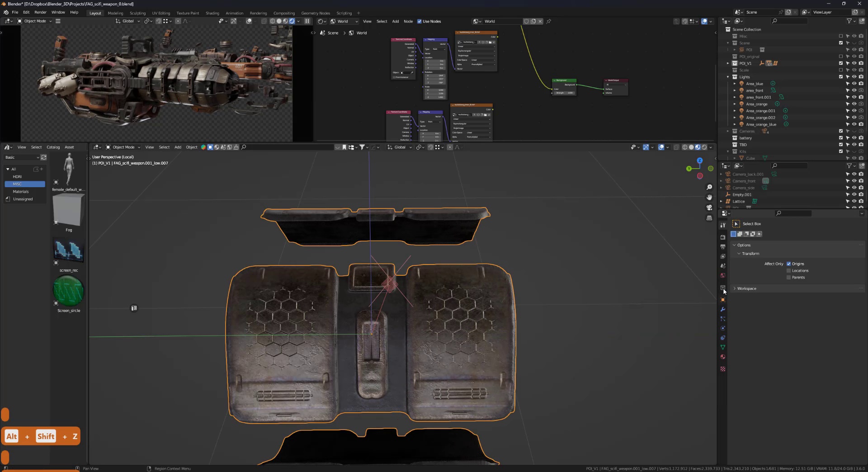
Task: Open the Object properties tab (orange square)
Action: [x=723, y=300]
